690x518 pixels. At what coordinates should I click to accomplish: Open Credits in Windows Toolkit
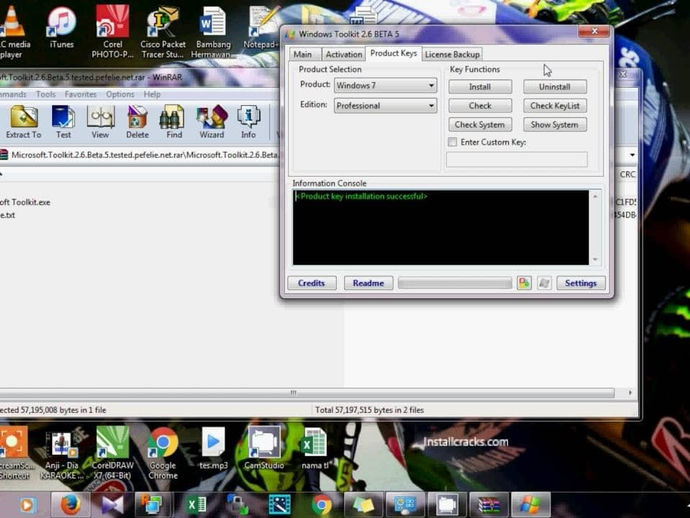click(x=312, y=283)
